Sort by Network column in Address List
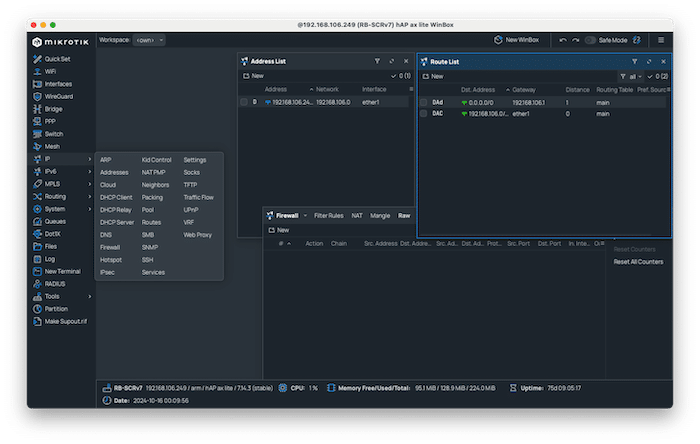The image size is (700, 444). (327, 89)
